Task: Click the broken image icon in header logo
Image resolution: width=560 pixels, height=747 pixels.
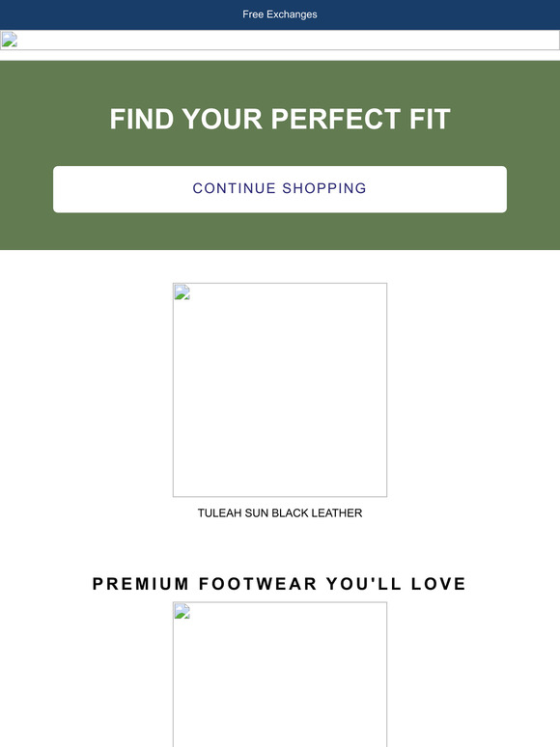Action: [x=9, y=40]
